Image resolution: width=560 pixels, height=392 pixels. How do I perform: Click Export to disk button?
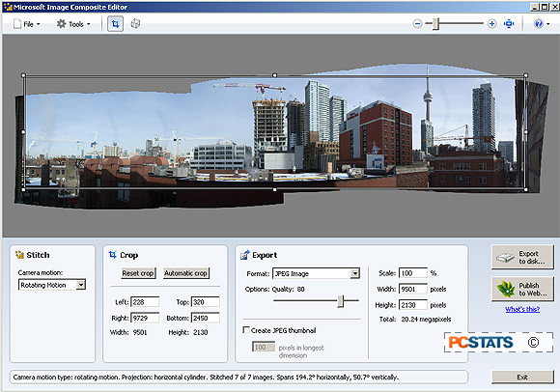pyautogui.click(x=522, y=257)
